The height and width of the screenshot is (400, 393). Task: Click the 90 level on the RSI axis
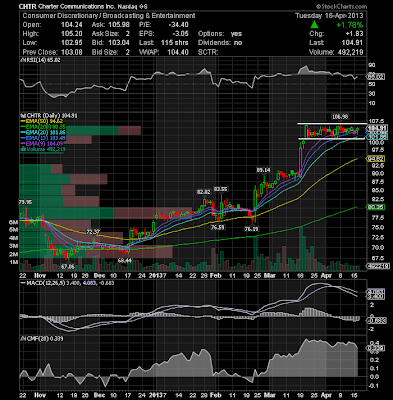371,65
